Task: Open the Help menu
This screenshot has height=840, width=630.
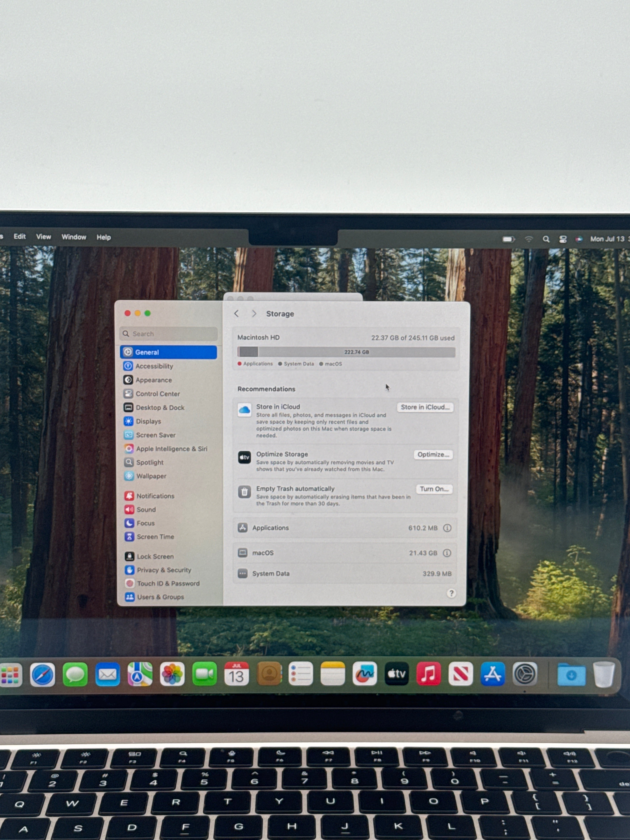Action: [104, 237]
